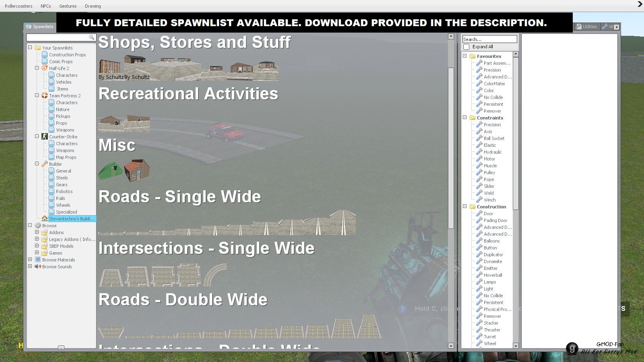The image size is (644, 362).
Task: Select the Hoverball tool
Action: [493, 275]
